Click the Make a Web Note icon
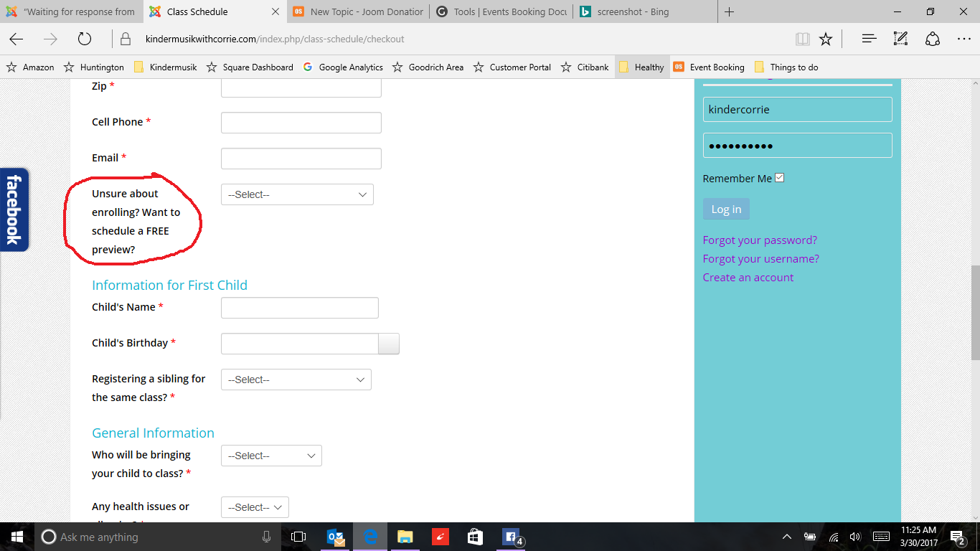 [x=900, y=39]
